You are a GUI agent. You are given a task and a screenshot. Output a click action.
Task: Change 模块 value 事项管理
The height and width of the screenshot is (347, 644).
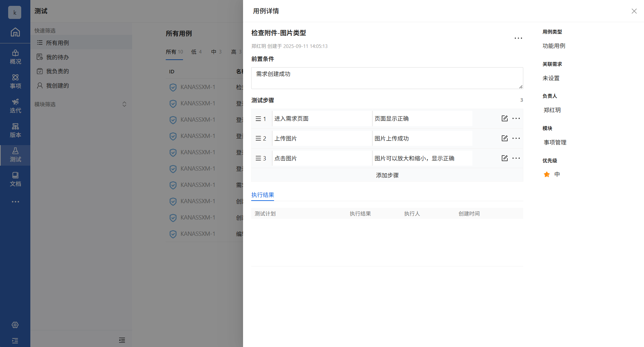tap(555, 143)
